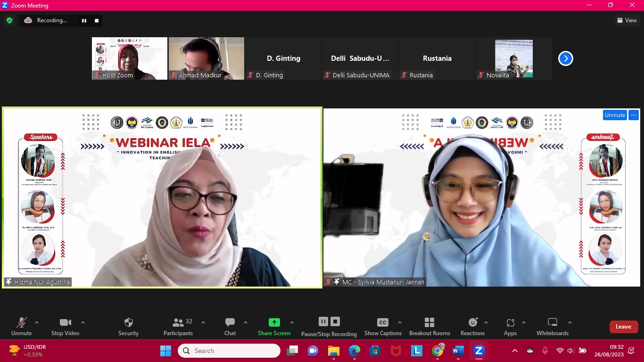Expand video settings arrow beside Stop Video
644x362 pixels.
(83, 322)
